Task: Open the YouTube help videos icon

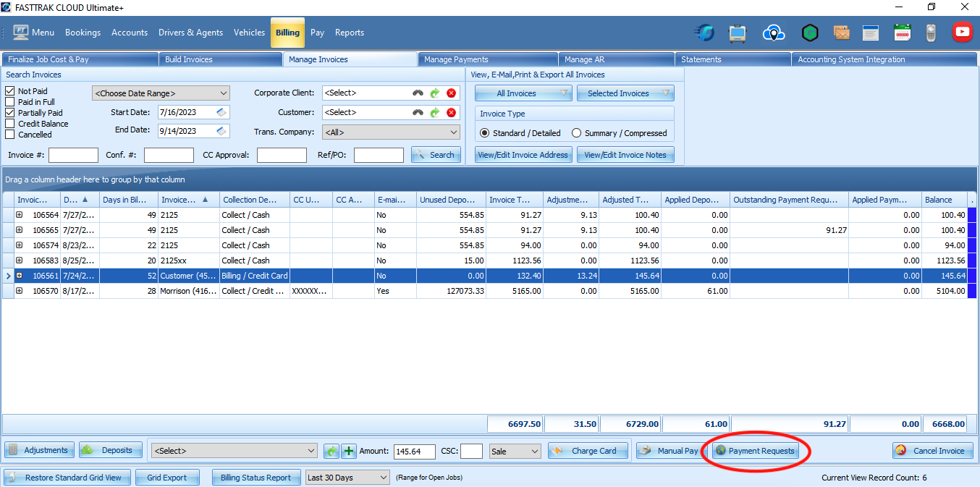Action: click(962, 32)
